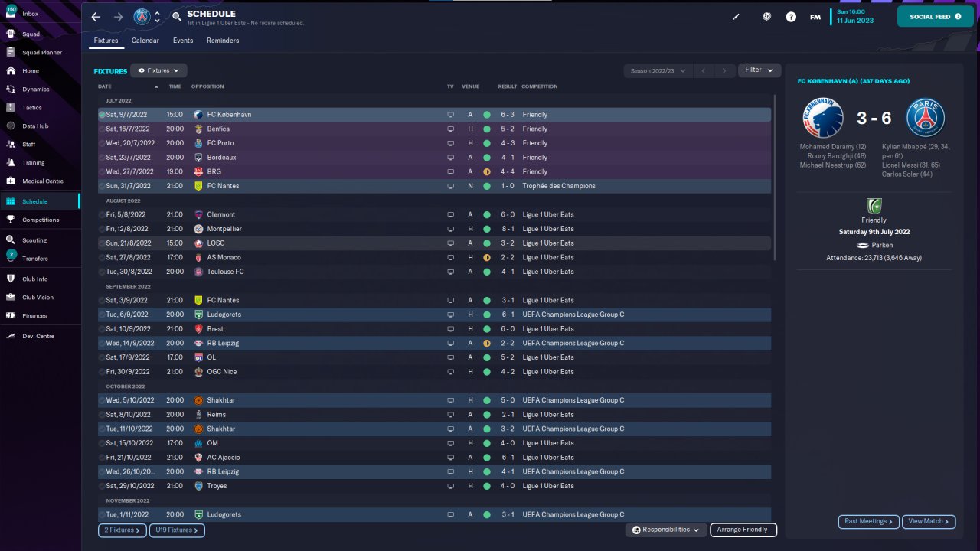Click the Paris crest in match panel

[x=926, y=118]
